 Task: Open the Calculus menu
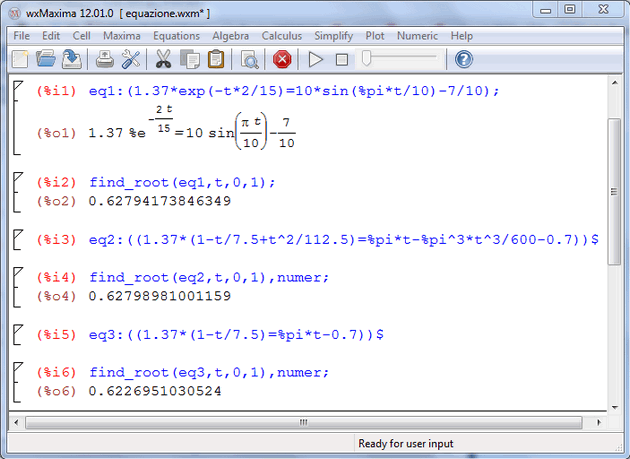click(x=282, y=36)
